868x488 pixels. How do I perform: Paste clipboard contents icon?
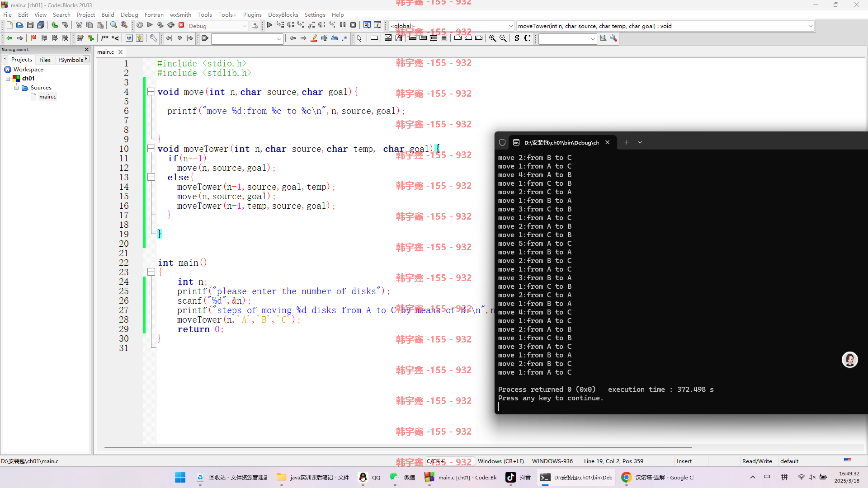tap(100, 25)
